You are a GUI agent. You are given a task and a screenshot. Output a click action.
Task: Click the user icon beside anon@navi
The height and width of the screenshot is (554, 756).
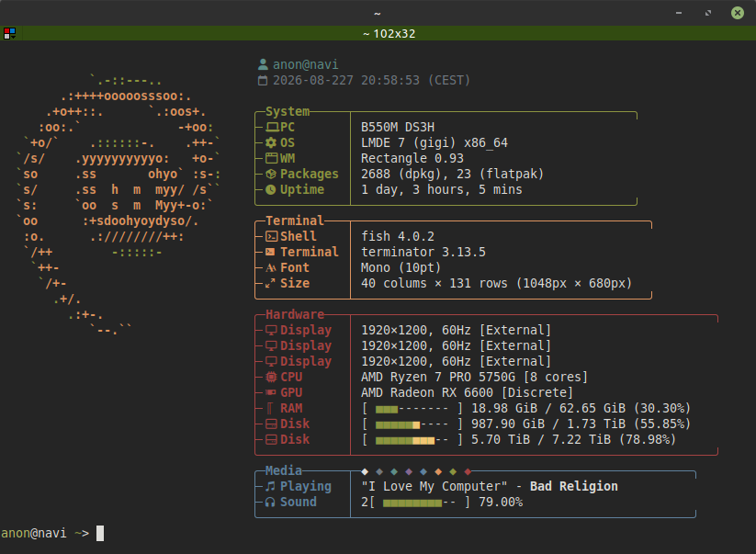point(263,64)
